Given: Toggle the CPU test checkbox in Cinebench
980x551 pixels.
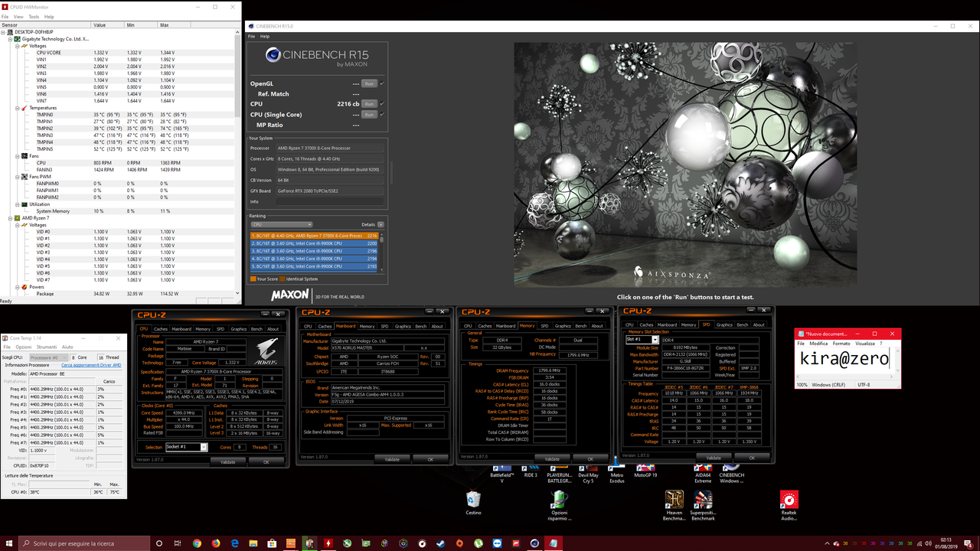Looking at the screenshot, I should [382, 104].
